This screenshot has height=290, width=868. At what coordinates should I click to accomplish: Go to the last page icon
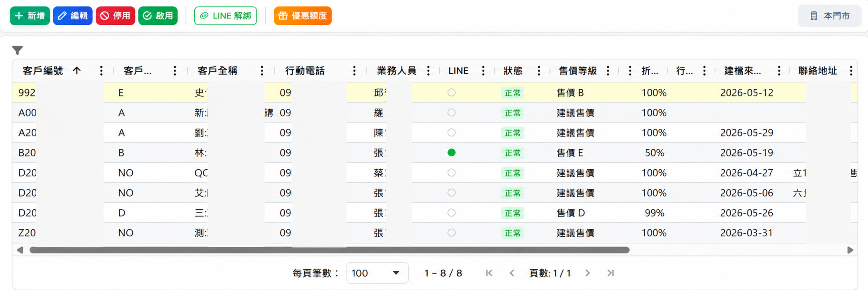(x=610, y=273)
